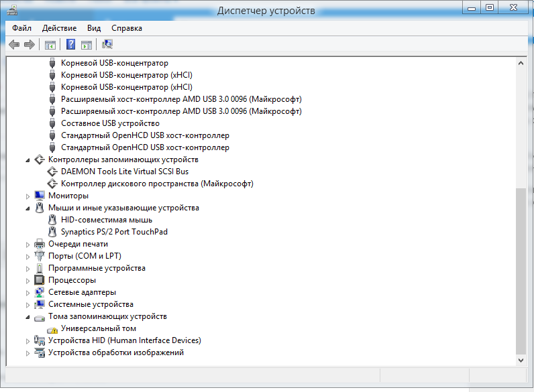Click the action pane toolbar icon
The image size is (534, 392).
tap(87, 45)
